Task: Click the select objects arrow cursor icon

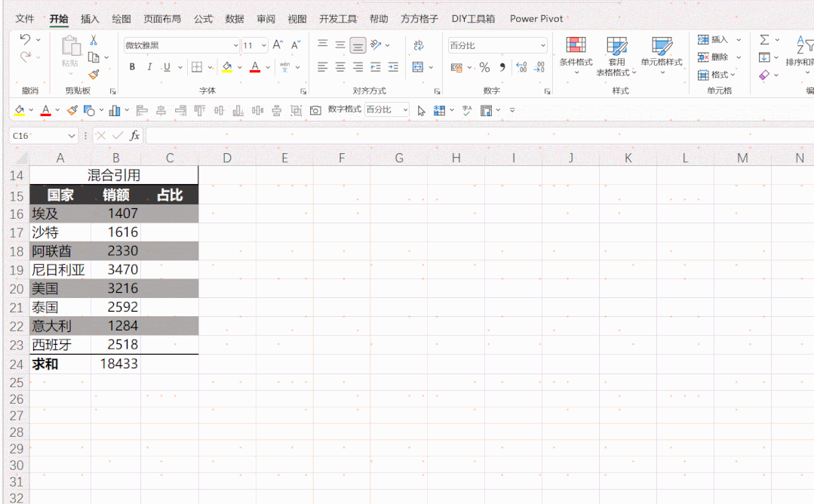Action: 421,110
